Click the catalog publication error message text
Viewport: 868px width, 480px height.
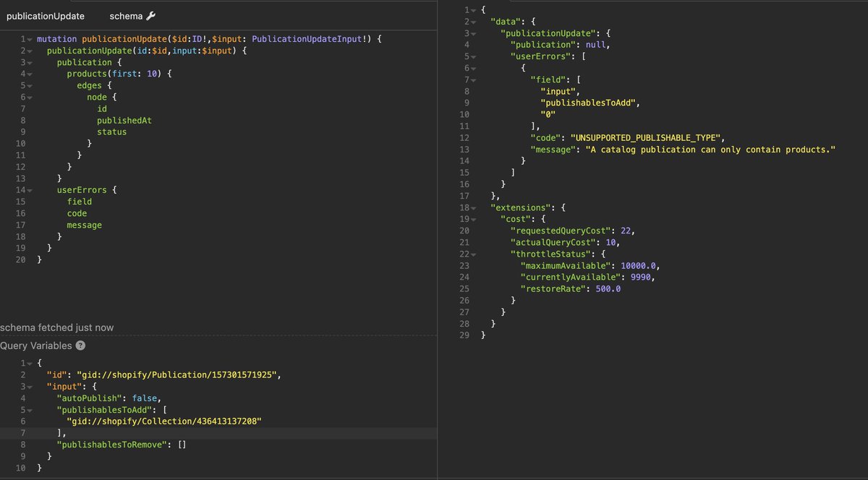pyautogui.click(x=712, y=149)
